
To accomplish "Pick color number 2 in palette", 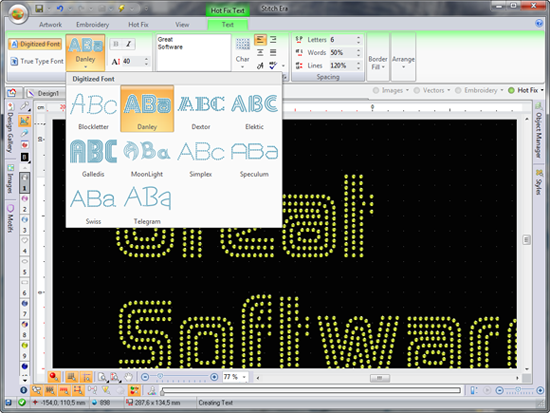I will 24,204.
